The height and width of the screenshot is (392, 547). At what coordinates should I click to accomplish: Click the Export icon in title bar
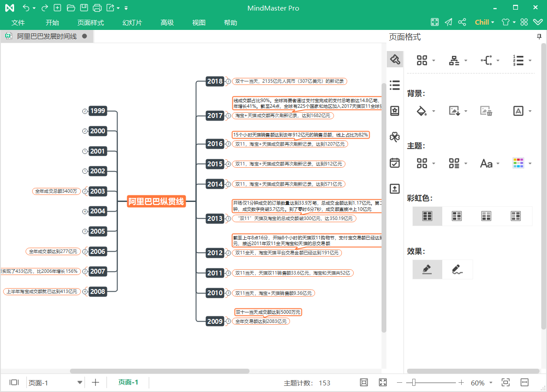pos(110,8)
